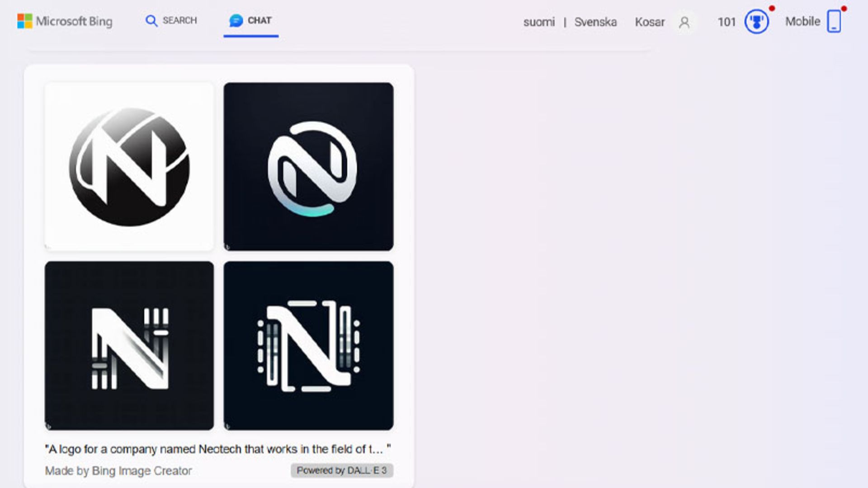Open the striped N logo thumbnail

tap(129, 345)
